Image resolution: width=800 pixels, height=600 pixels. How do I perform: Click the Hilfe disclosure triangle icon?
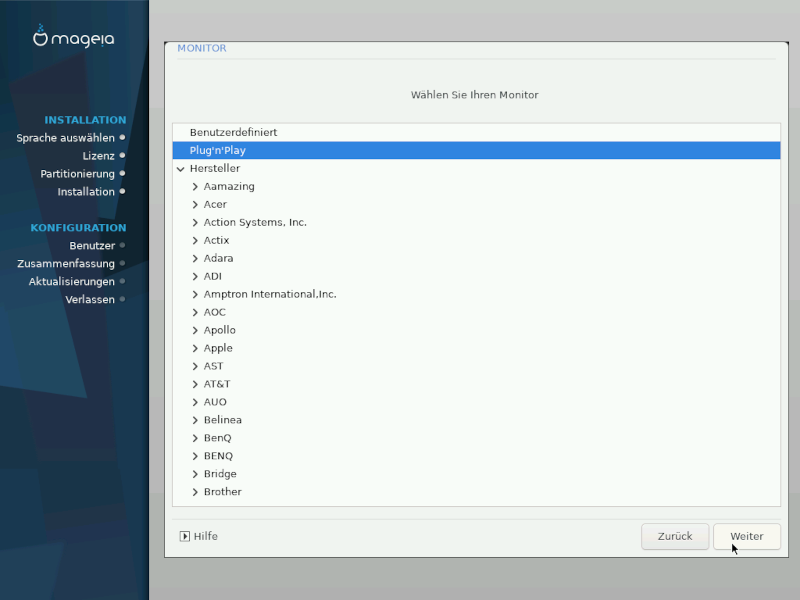pos(185,536)
